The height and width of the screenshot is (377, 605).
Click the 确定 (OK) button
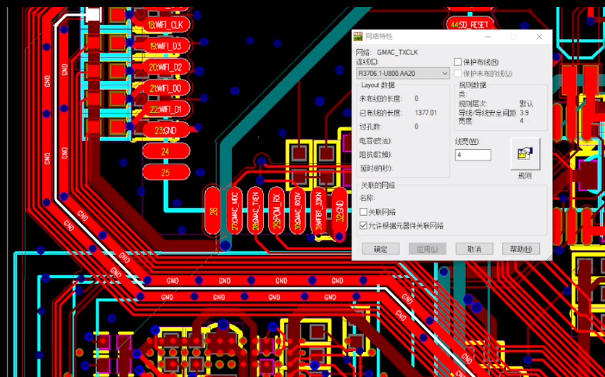pyautogui.click(x=380, y=249)
